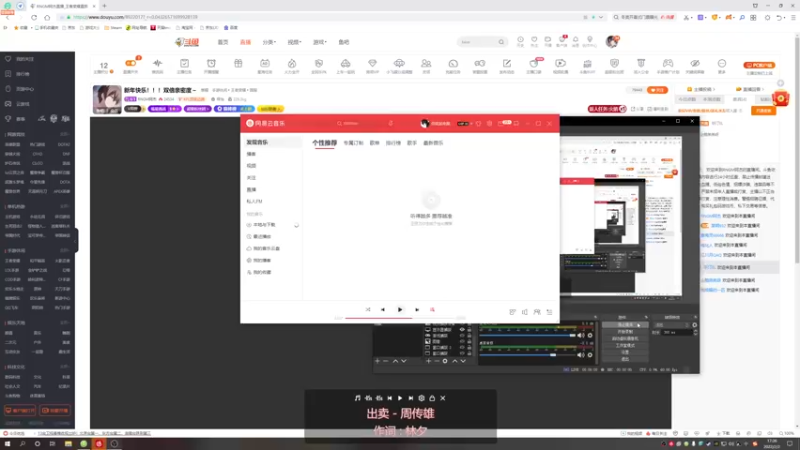Viewport: 800px width, 450px height.
Task: Open the volume icon in NetEase player
Action: point(524,312)
